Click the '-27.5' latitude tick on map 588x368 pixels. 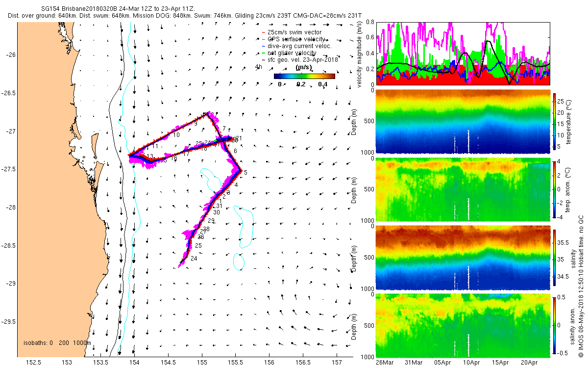click(x=7, y=169)
